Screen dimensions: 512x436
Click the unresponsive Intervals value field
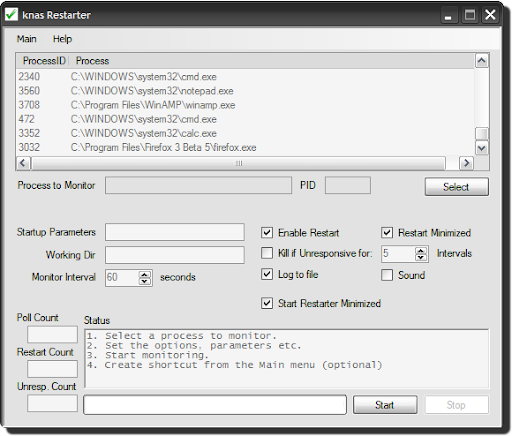pyautogui.click(x=398, y=254)
